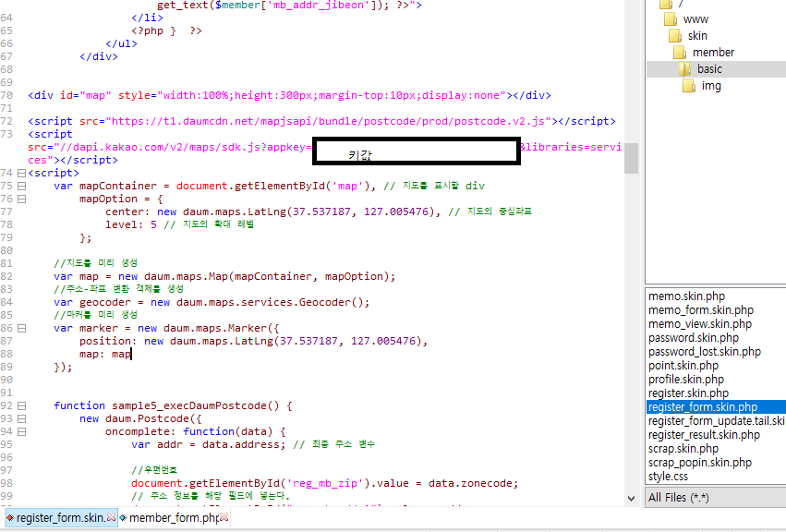This screenshot has width=786, height=532.
Task: Place cursor at end of line 88
Action: (131, 355)
